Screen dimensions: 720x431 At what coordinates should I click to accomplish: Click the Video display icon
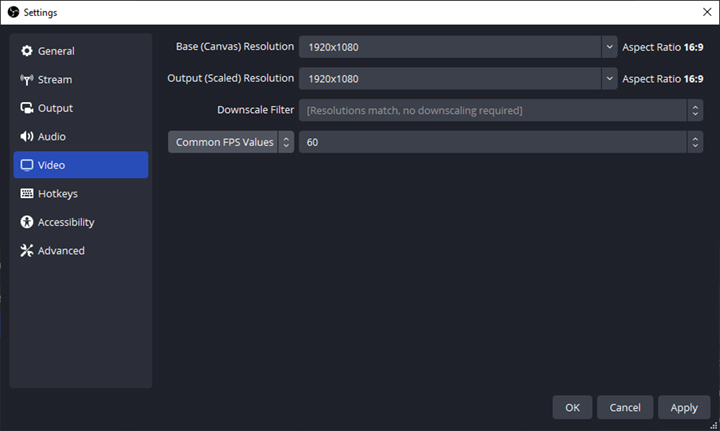pos(27,165)
